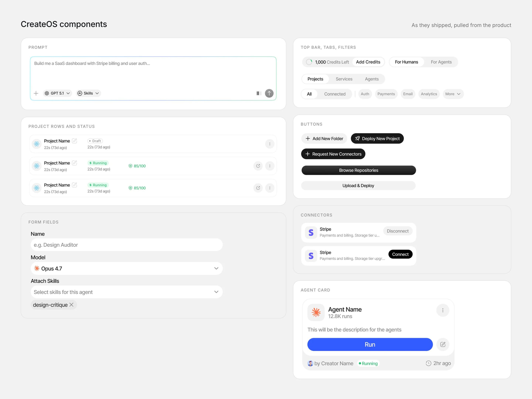The image size is (532, 399).
Task: Click Running badge in middle project row
Action: tap(98, 163)
